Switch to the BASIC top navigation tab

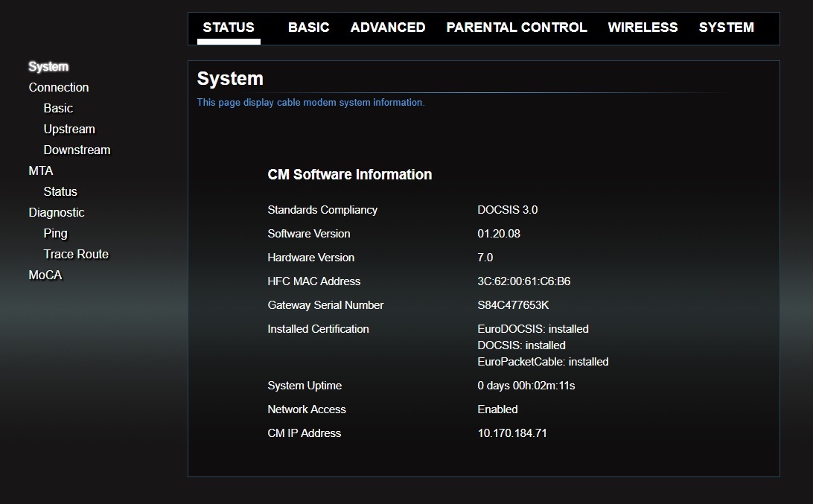[308, 28]
